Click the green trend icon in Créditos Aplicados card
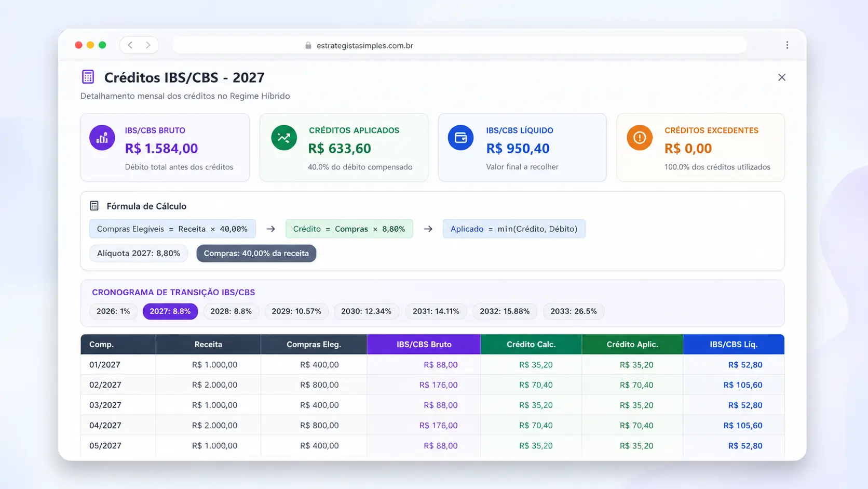Screen dimensions: 868x489 (284, 138)
